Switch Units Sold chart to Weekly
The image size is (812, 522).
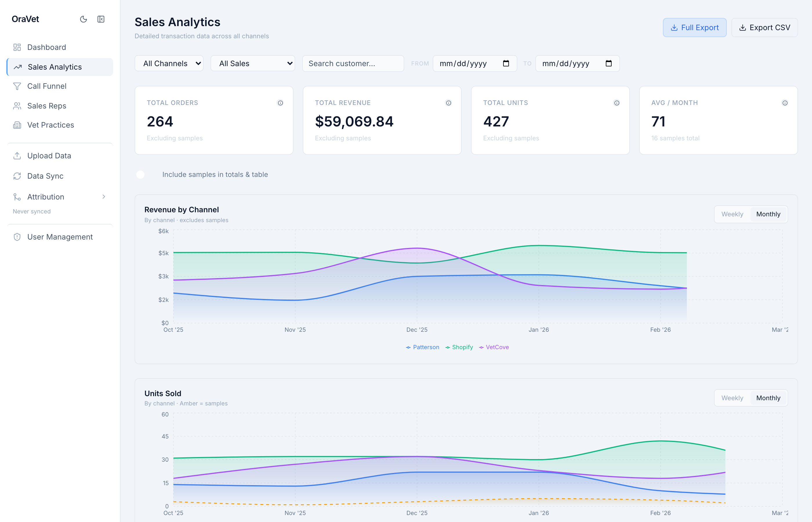[x=732, y=398]
